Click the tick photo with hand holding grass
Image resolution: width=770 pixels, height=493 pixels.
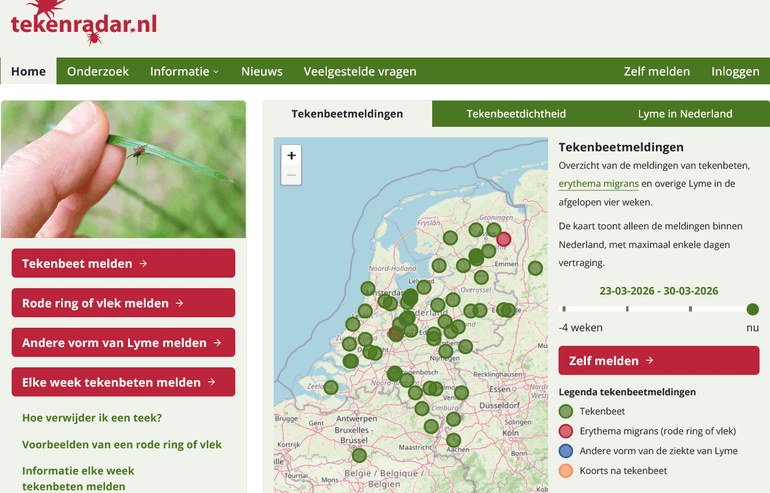coord(123,169)
